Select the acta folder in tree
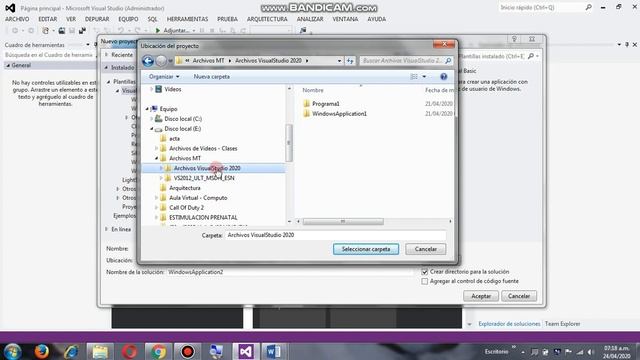Screen dimensions: 640x360 click(174, 139)
